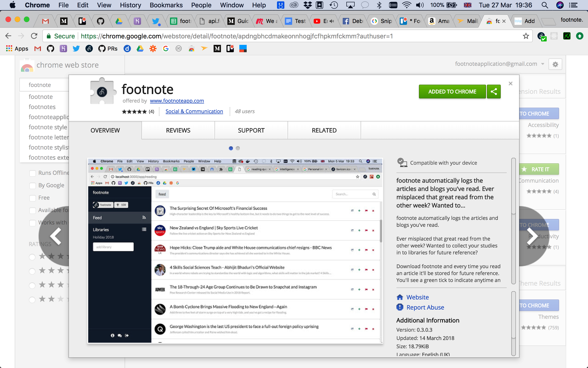588x368 pixels.
Task: Open the input language flag menu
Action: [467, 5]
